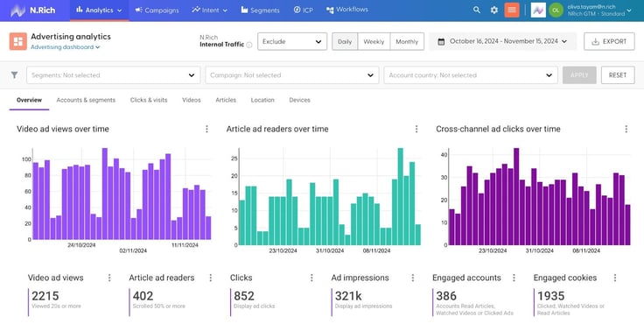Switch to Accounts & segments tab

(86, 100)
